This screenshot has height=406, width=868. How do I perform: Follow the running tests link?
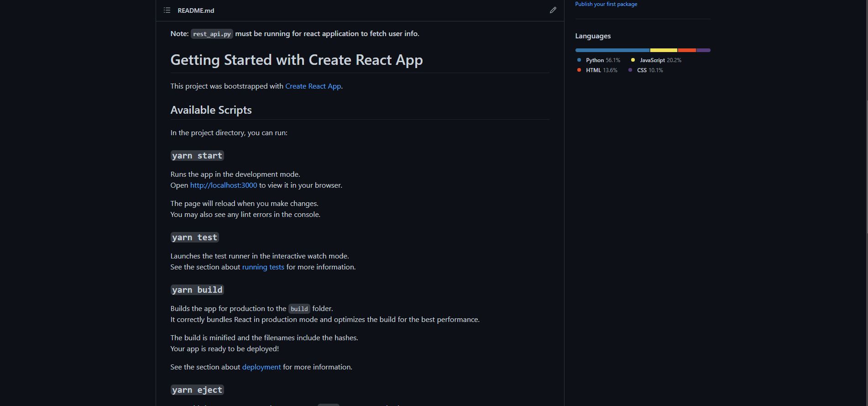click(263, 267)
